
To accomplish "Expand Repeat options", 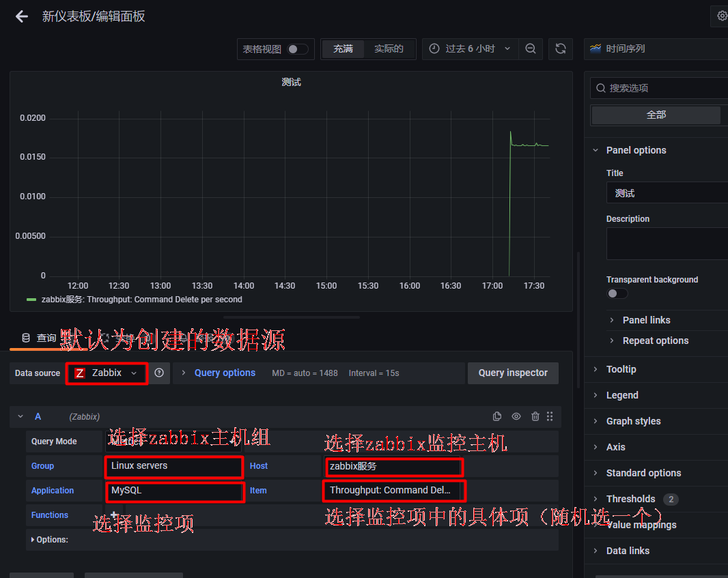I will [655, 341].
